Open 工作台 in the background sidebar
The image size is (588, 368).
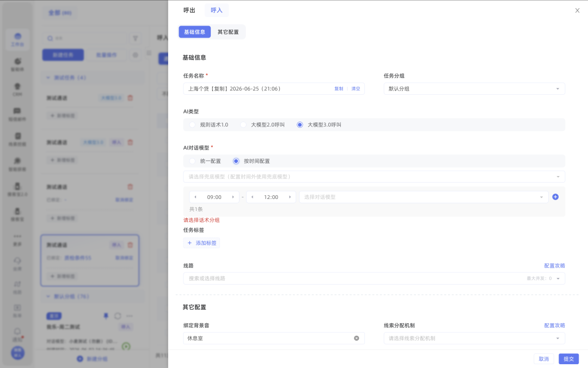17,39
